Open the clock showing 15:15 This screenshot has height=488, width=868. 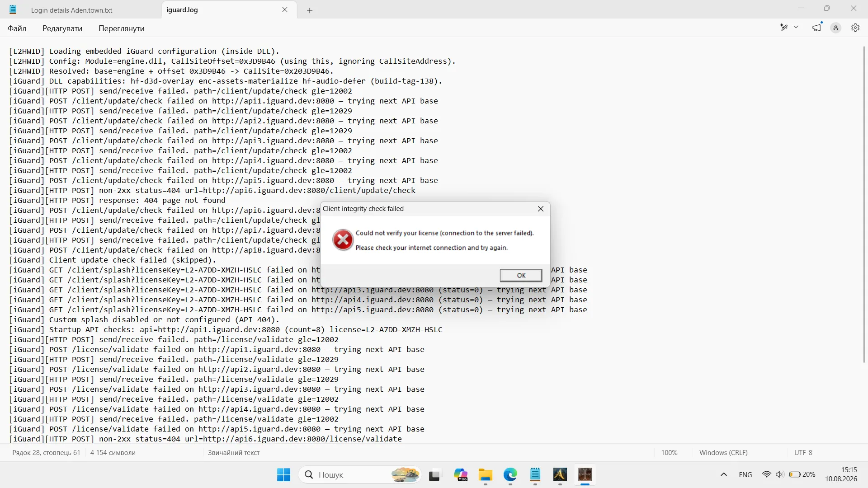tap(841, 474)
